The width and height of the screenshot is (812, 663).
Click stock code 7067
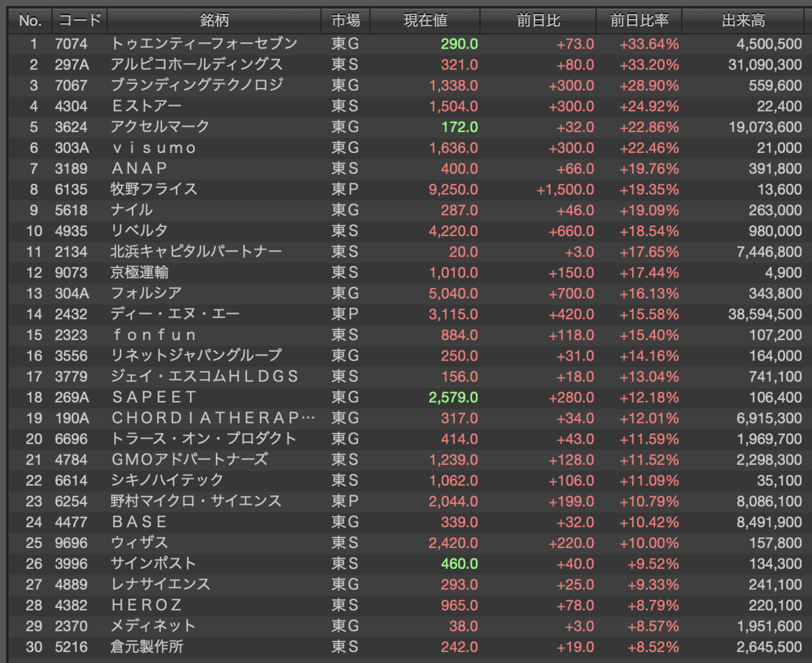(x=70, y=85)
